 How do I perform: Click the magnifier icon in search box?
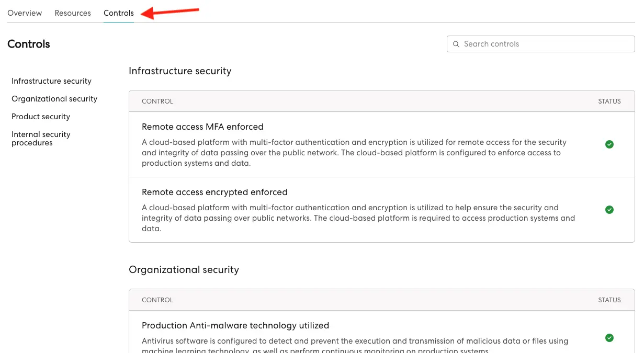(456, 44)
